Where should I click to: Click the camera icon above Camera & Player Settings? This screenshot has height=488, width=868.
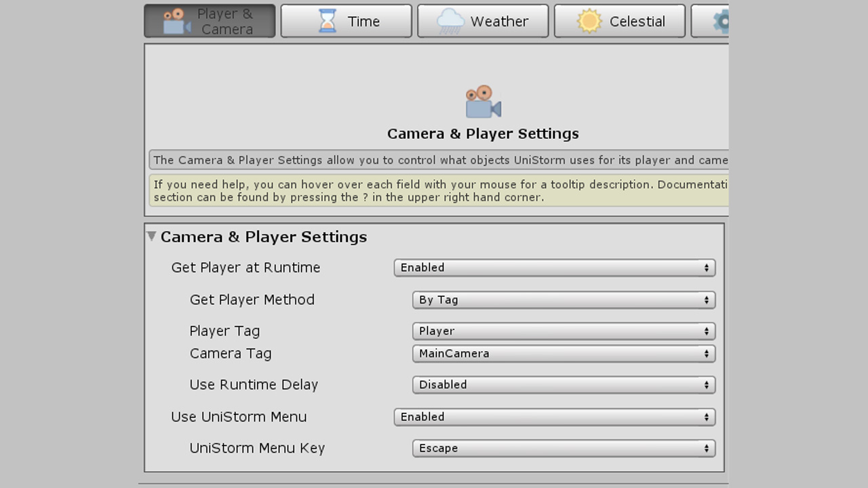coord(483,102)
